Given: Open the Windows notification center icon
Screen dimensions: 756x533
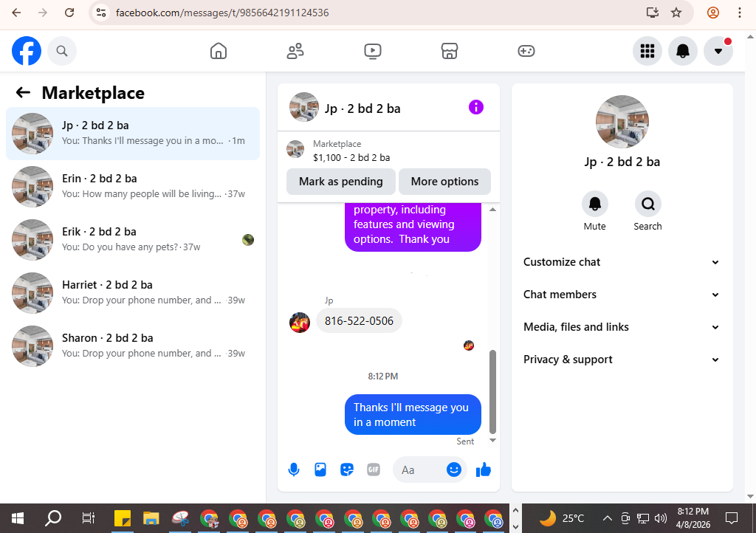Looking at the screenshot, I should [x=732, y=518].
